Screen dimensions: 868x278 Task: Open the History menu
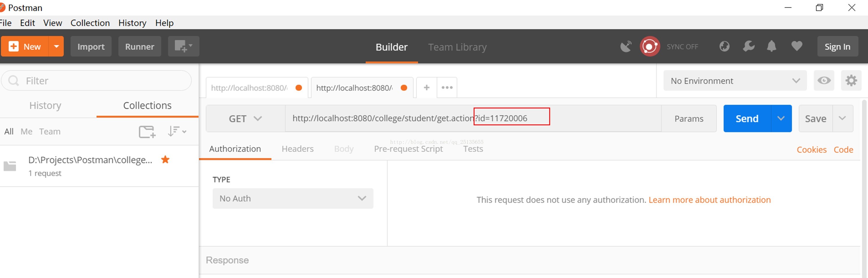pyautogui.click(x=132, y=23)
